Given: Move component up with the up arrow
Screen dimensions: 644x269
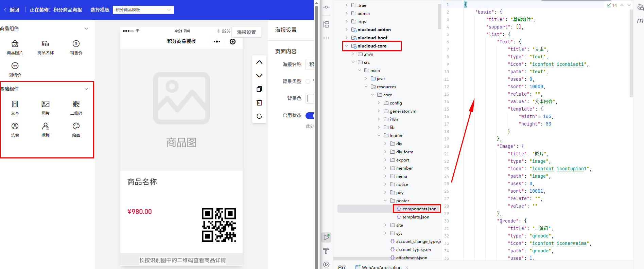Looking at the screenshot, I should click(x=259, y=62).
